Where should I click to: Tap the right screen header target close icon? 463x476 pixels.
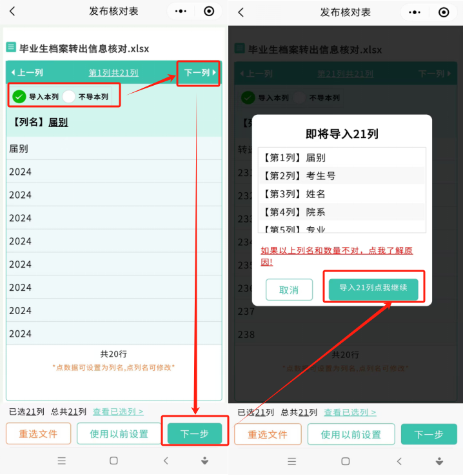point(444,12)
